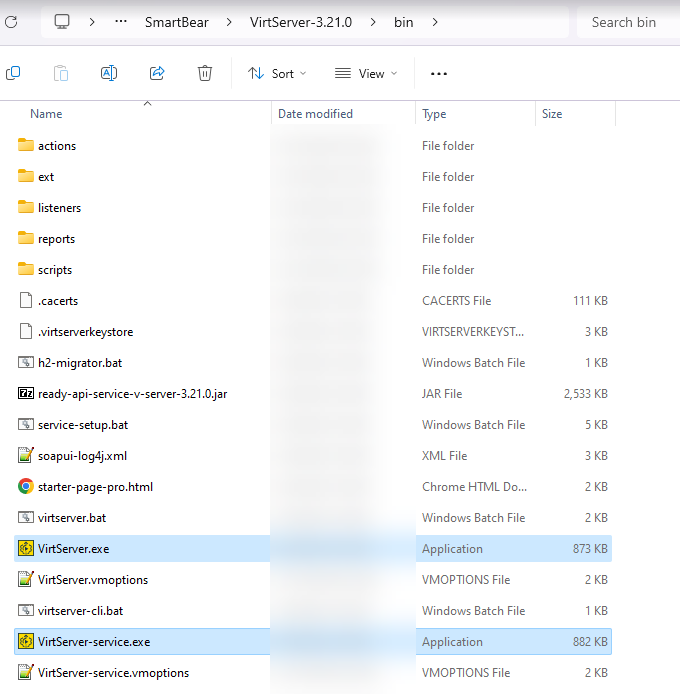Viewport: 680px width, 700px height.
Task: Click the 2,533 KB size value
Action: point(585,394)
